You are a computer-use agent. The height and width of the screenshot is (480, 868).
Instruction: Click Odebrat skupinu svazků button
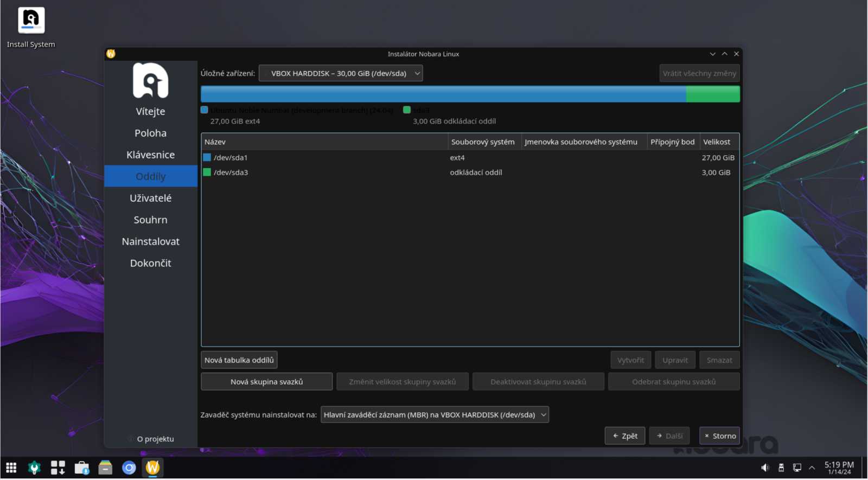tap(674, 382)
